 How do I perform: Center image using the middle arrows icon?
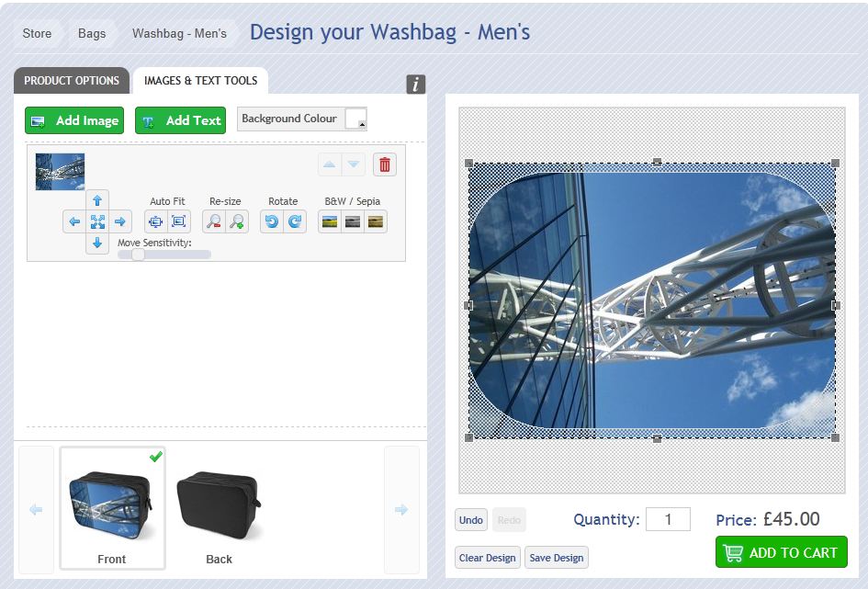[97, 222]
